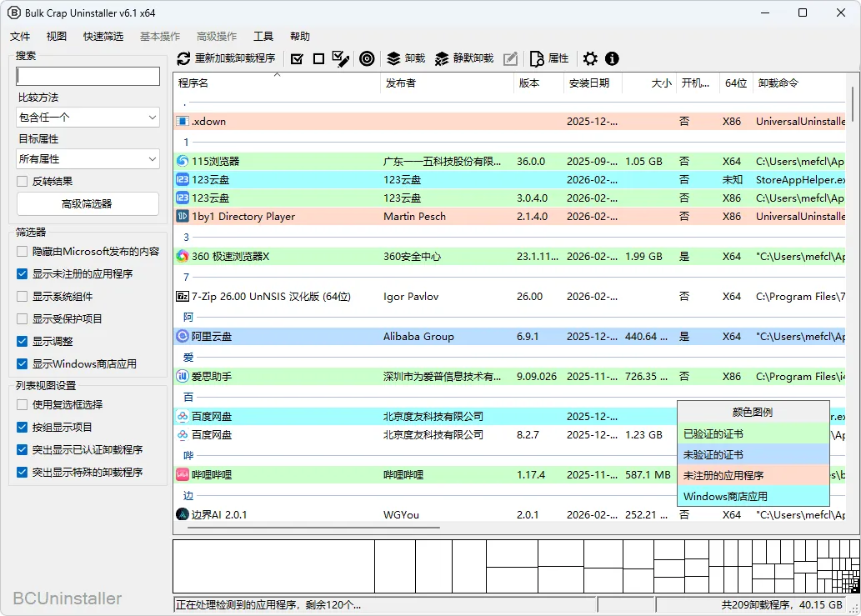Click the 115浏览器 app icon
Image resolution: width=861 pixels, height=616 pixels.
point(183,162)
